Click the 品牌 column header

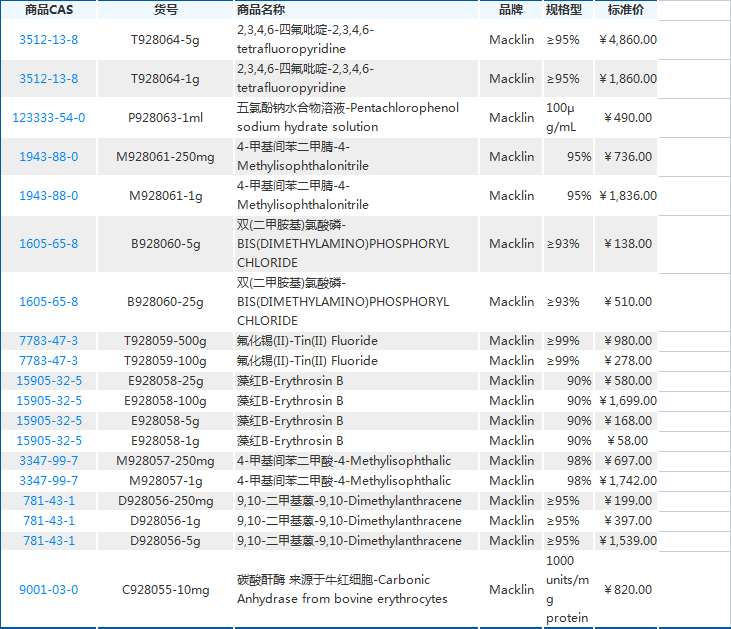(x=511, y=9)
